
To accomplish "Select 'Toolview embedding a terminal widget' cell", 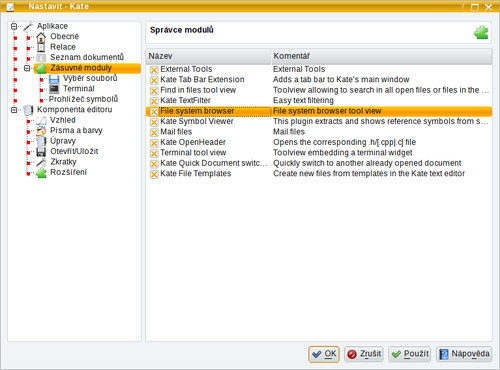I will coord(343,153).
